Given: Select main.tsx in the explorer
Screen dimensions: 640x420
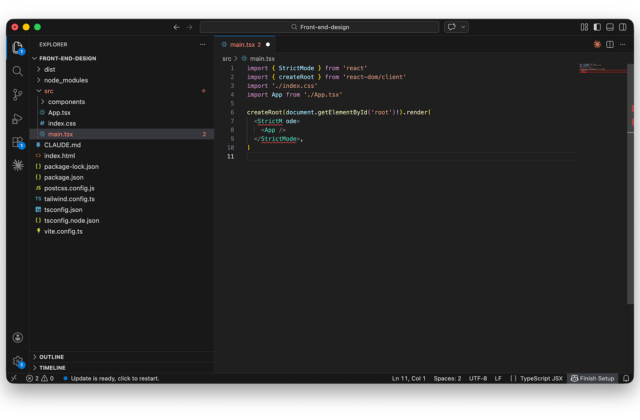Looking at the screenshot, I should click(x=122, y=134).
